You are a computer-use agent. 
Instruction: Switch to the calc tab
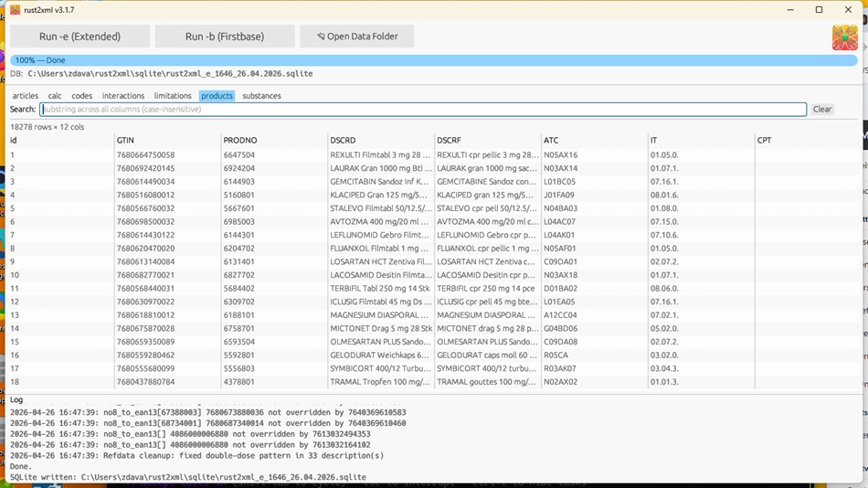coord(55,96)
